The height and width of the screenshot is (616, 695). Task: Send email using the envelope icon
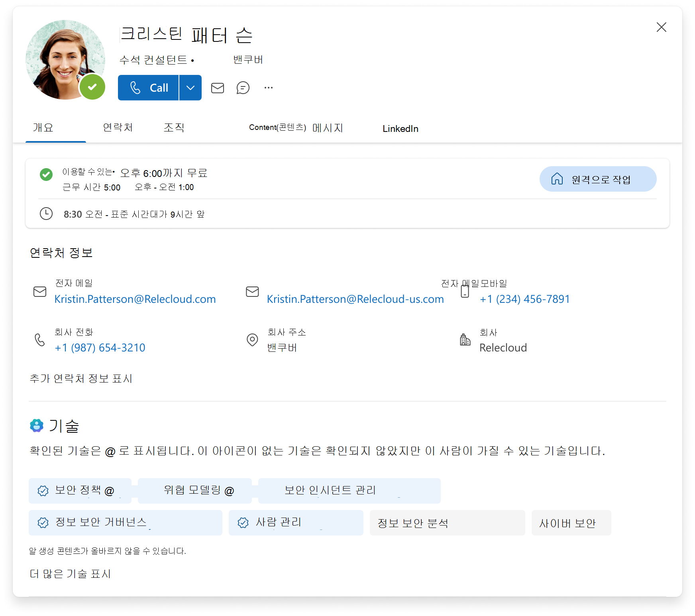(218, 88)
